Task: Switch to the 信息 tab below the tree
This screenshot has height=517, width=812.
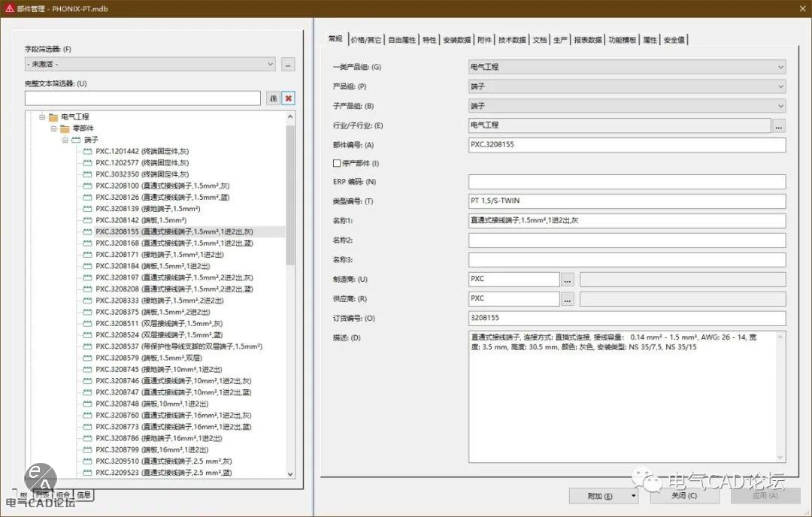Action: click(84, 494)
